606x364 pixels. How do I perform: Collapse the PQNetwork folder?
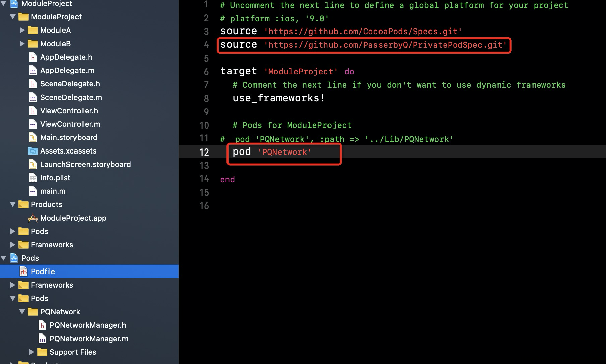point(22,312)
